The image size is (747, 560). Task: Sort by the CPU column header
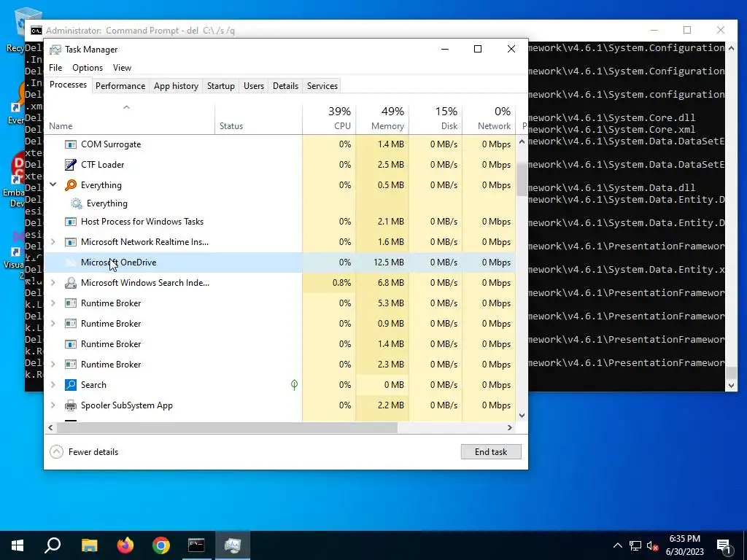329,119
